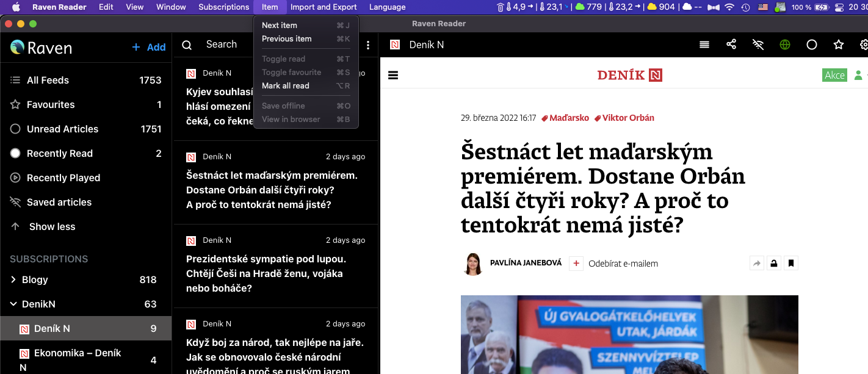Click the green cloud 779 menu bar item
Image resolution: width=868 pixels, height=374 pixels.
click(x=588, y=7)
